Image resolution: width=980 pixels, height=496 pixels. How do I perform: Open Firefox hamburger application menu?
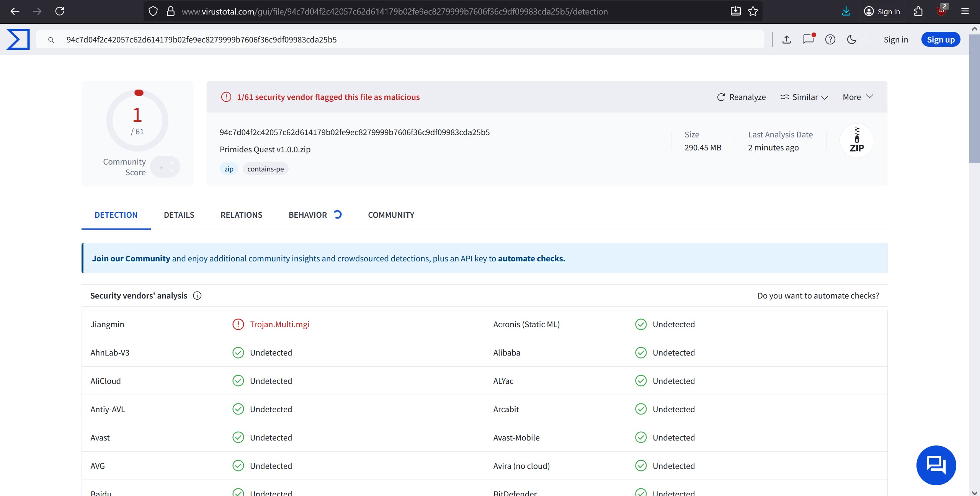(x=965, y=11)
